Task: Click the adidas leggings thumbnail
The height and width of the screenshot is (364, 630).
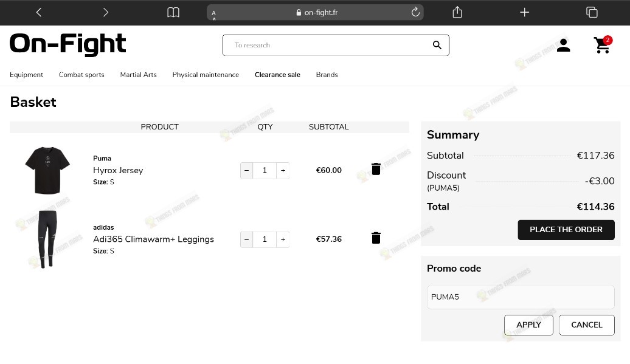Action: pos(47,239)
